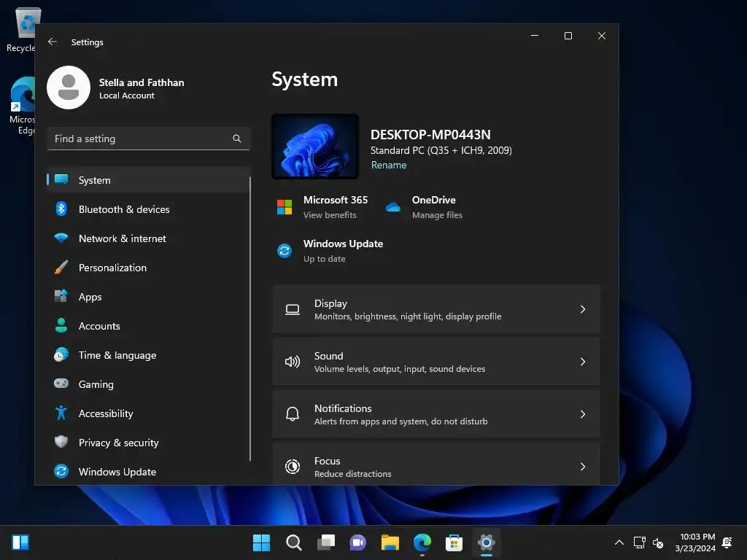Open File Explorer on taskbar
Viewport: 747px width, 560px height.
click(390, 542)
